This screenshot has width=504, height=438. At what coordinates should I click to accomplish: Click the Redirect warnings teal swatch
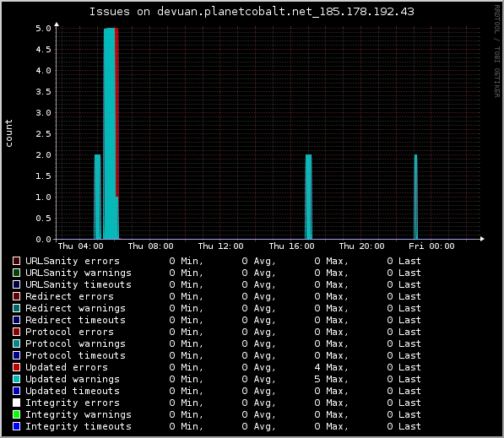16,308
